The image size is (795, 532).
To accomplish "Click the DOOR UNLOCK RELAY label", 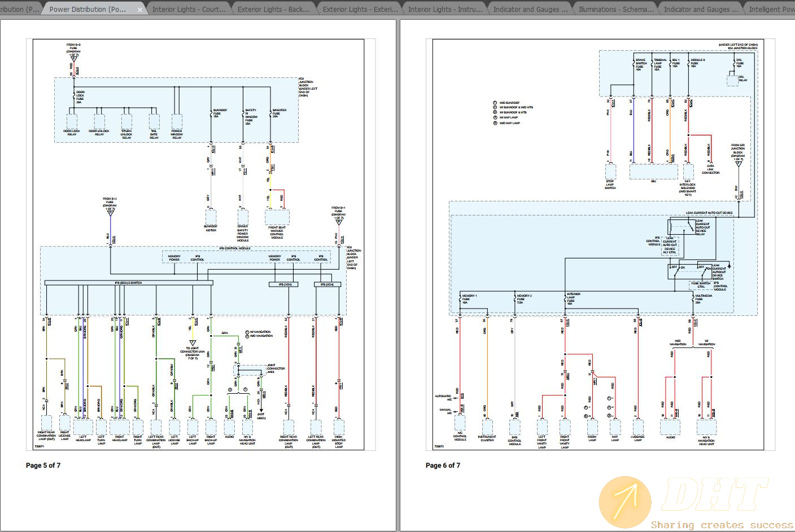I will (x=99, y=133).
